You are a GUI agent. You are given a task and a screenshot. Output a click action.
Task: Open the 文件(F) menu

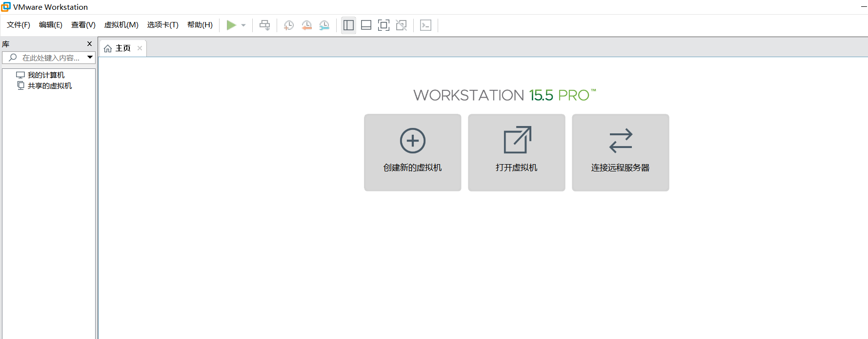click(x=19, y=25)
